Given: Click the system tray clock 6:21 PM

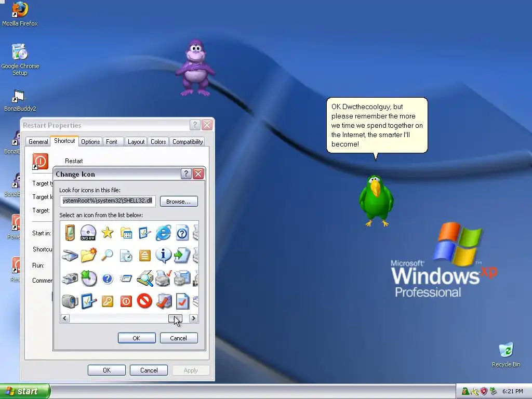Looking at the screenshot, I should point(512,391).
